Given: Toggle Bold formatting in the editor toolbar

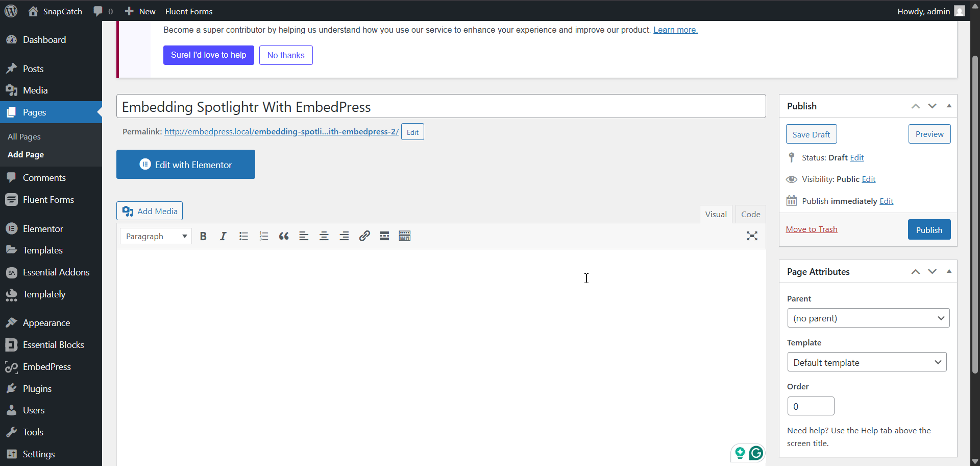Looking at the screenshot, I should (x=203, y=236).
